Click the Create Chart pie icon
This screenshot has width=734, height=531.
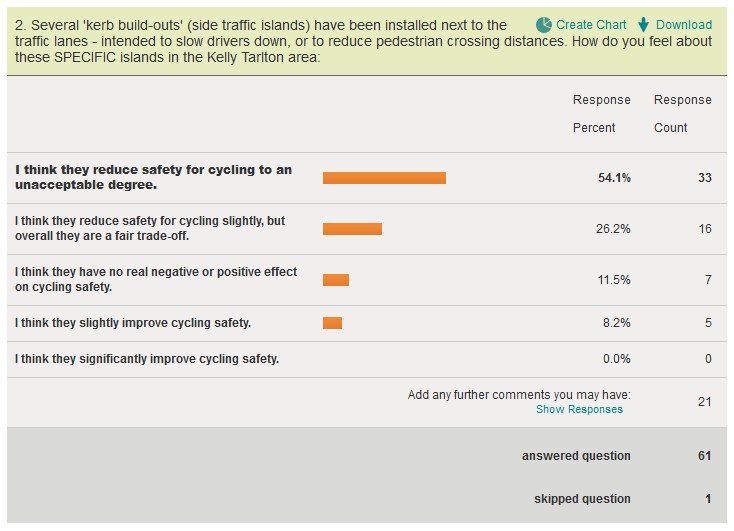(544, 24)
